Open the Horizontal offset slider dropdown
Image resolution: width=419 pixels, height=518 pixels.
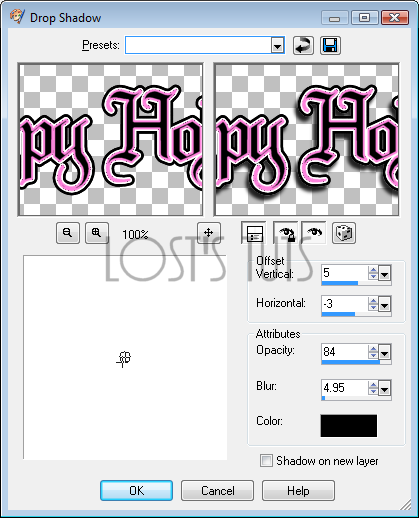[384, 304]
